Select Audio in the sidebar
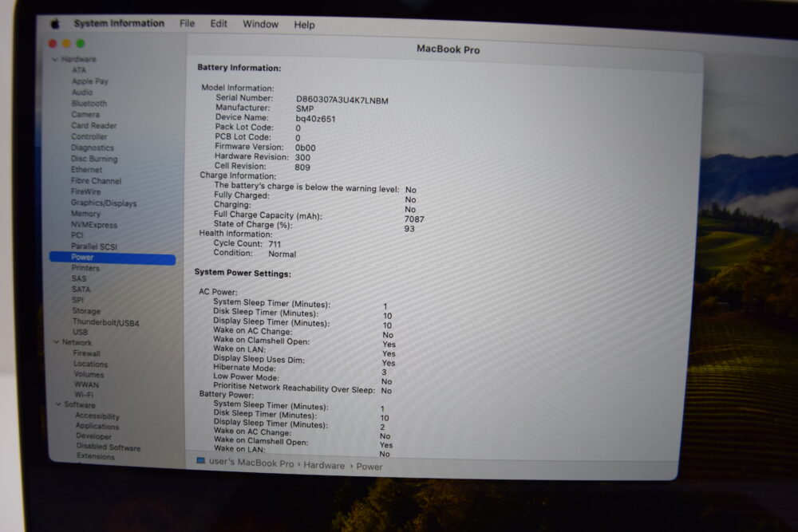 coord(82,92)
